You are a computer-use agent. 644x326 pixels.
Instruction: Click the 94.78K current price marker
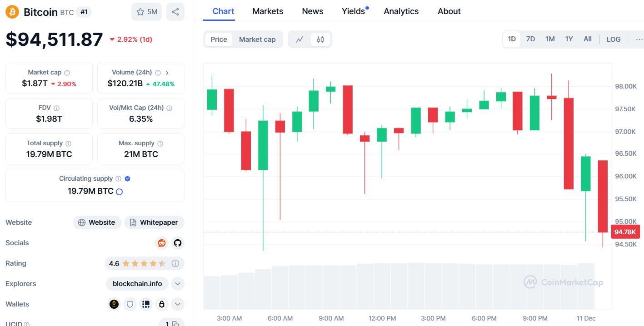point(625,232)
